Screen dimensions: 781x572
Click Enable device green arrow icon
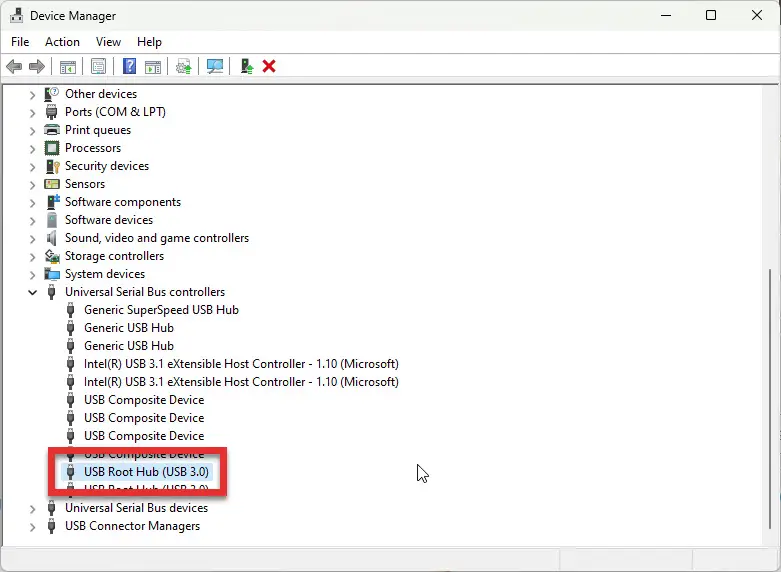point(247,66)
